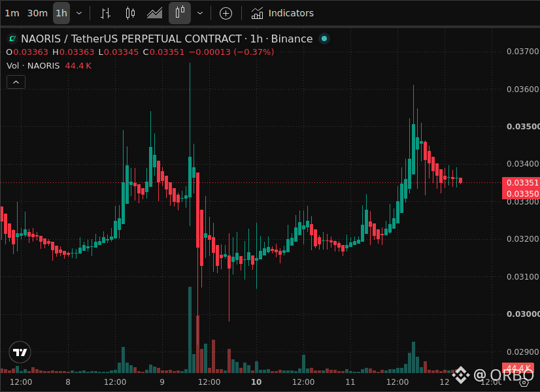The width and height of the screenshot is (540, 392).
Task: Select the 1h timeframe
Action: [x=61, y=14]
